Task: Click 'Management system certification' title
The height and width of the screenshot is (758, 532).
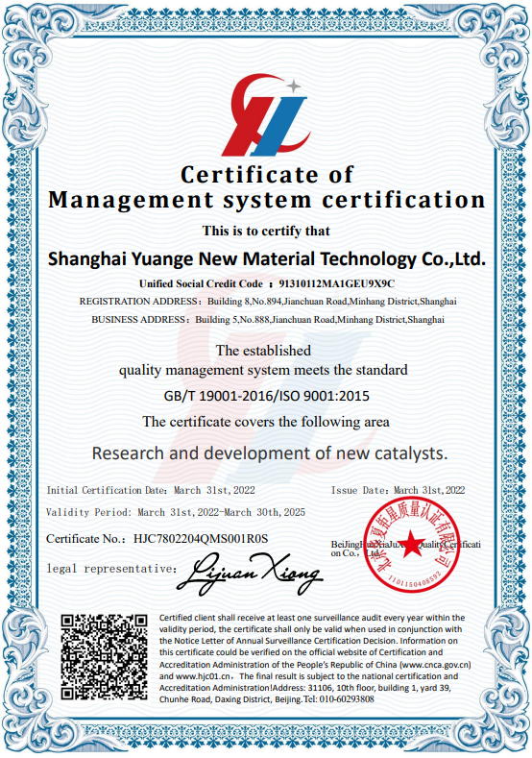Action: pos(267,200)
